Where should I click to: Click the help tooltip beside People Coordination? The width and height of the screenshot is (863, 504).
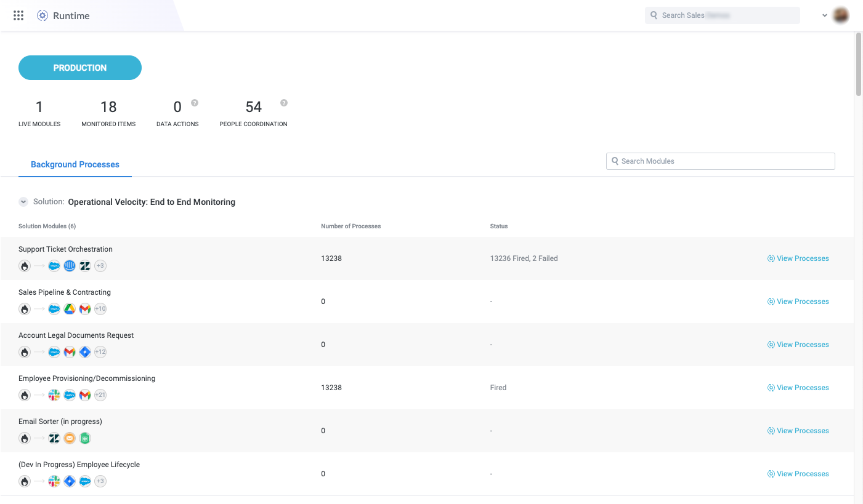coord(283,103)
